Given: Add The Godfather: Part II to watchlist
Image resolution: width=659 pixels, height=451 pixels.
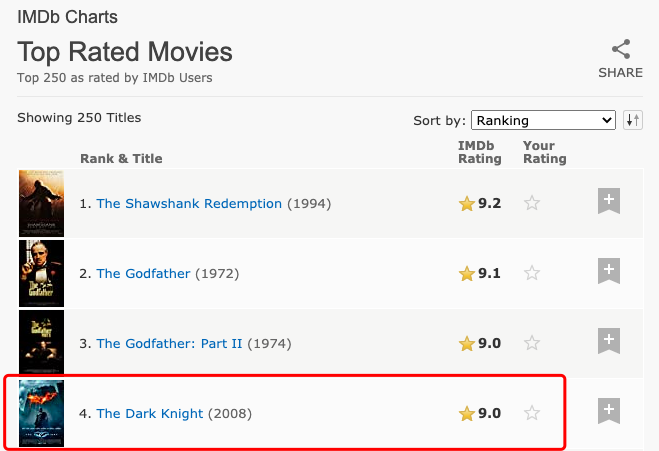Looking at the screenshot, I should click(609, 341).
